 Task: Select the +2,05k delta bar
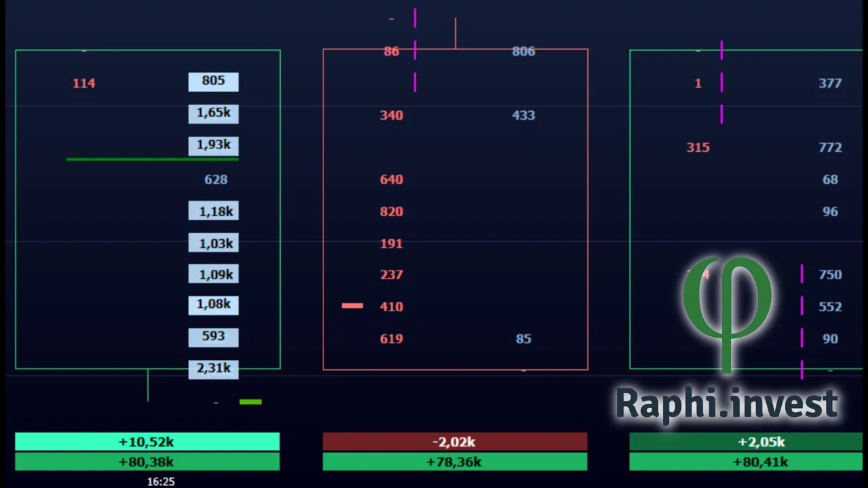coord(746,442)
